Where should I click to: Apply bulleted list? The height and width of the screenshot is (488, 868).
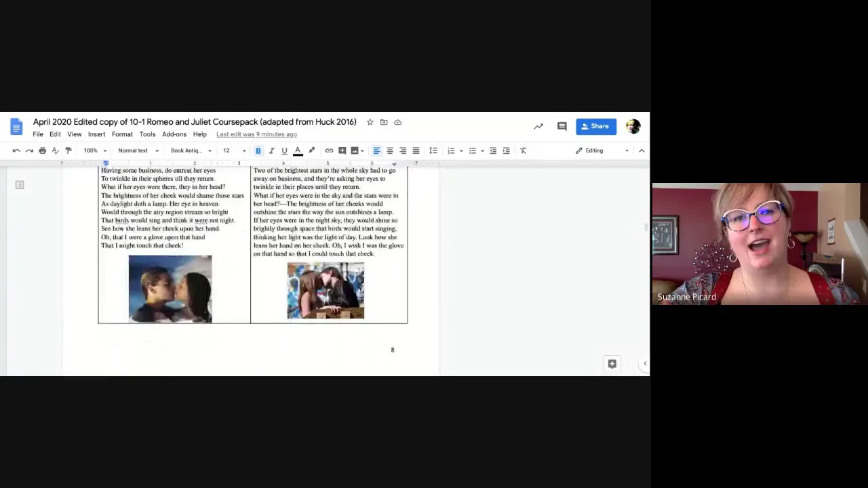tap(473, 150)
